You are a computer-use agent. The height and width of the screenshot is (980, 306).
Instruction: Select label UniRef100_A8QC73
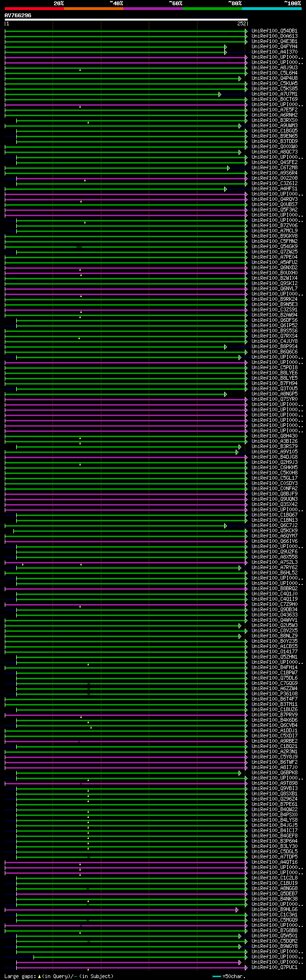pos(274,152)
